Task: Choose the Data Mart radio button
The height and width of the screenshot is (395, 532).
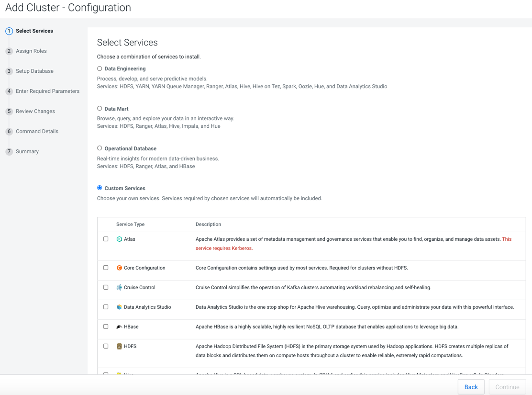Action: (100, 109)
